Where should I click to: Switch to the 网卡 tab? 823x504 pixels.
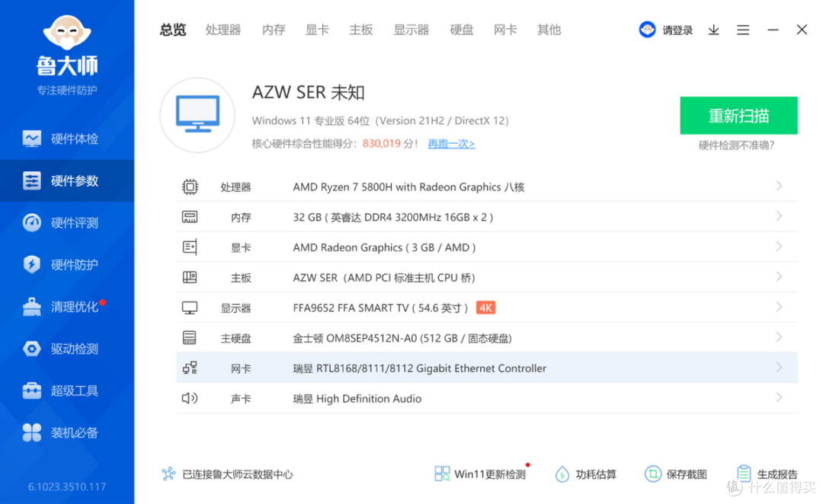[505, 30]
